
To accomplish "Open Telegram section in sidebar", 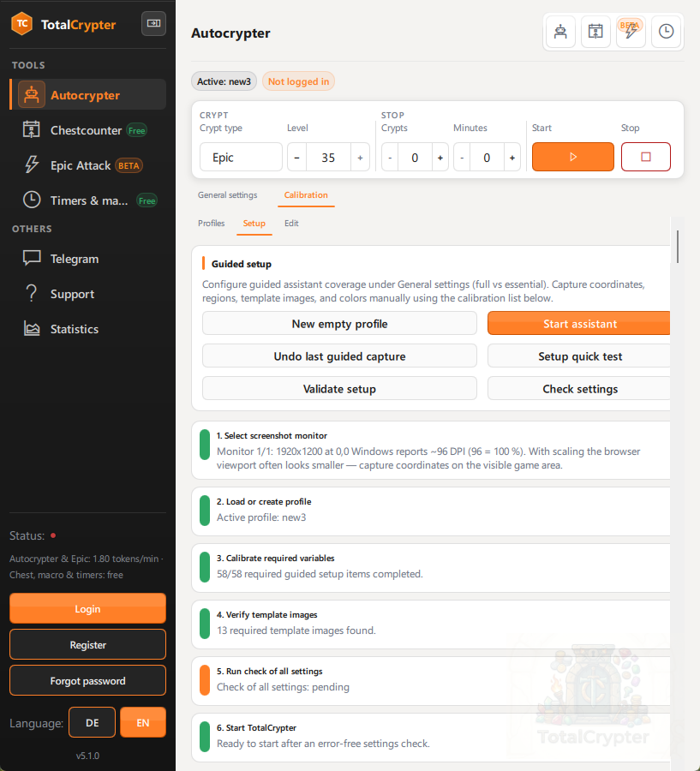I will point(88,259).
